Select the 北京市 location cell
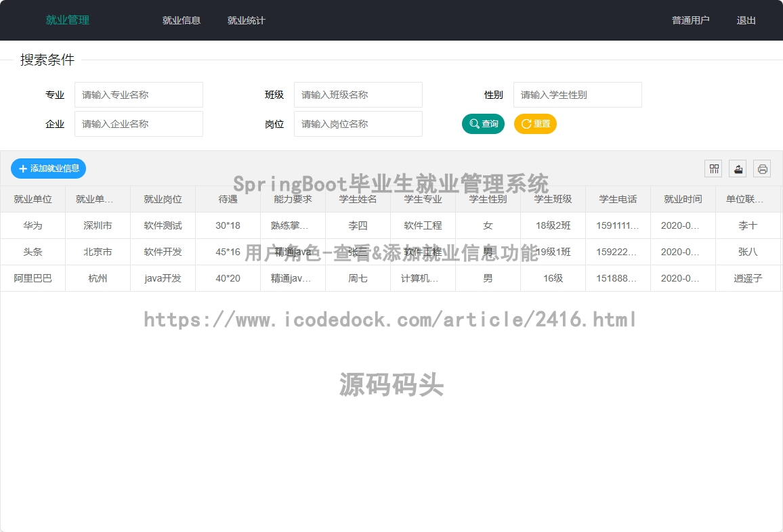This screenshot has height=532, width=783. pos(98,252)
